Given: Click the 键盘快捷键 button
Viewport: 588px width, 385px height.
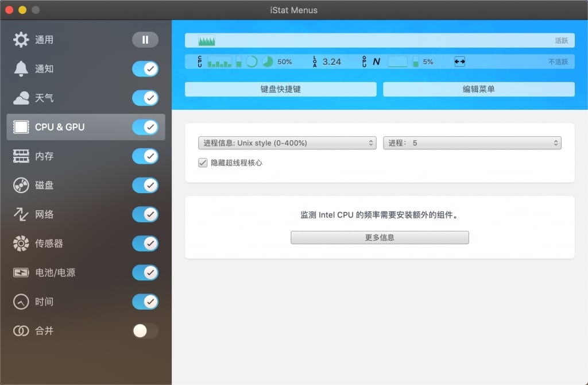Looking at the screenshot, I should (280, 89).
